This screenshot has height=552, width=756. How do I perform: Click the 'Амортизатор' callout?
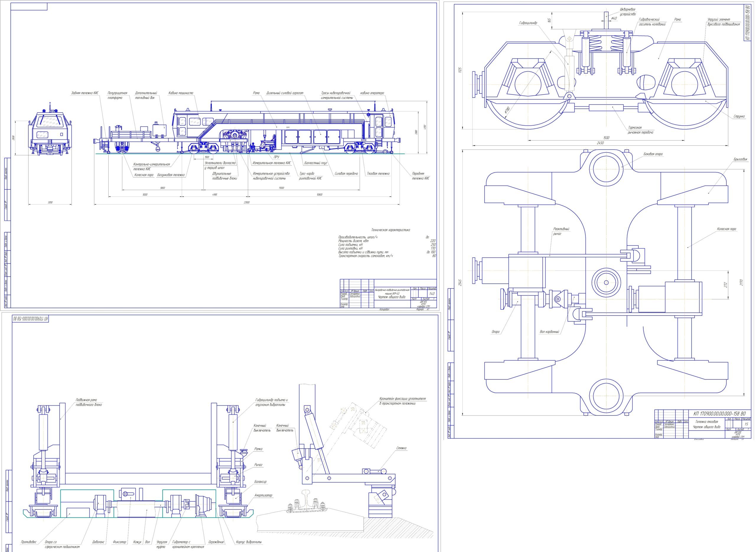click(x=263, y=496)
